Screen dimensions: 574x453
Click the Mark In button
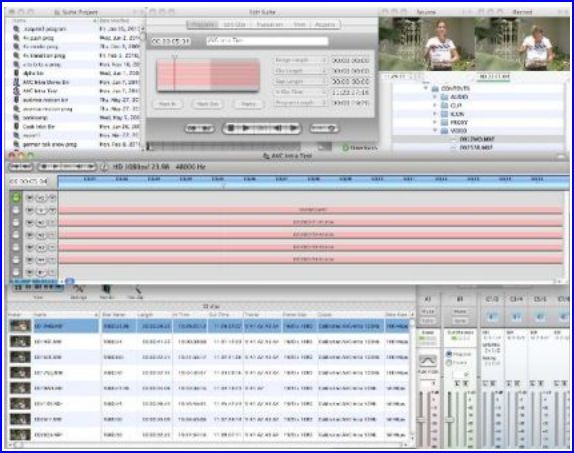click(167, 104)
